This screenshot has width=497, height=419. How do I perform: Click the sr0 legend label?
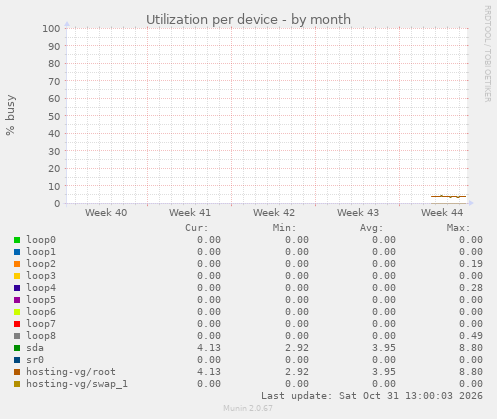coord(35,360)
